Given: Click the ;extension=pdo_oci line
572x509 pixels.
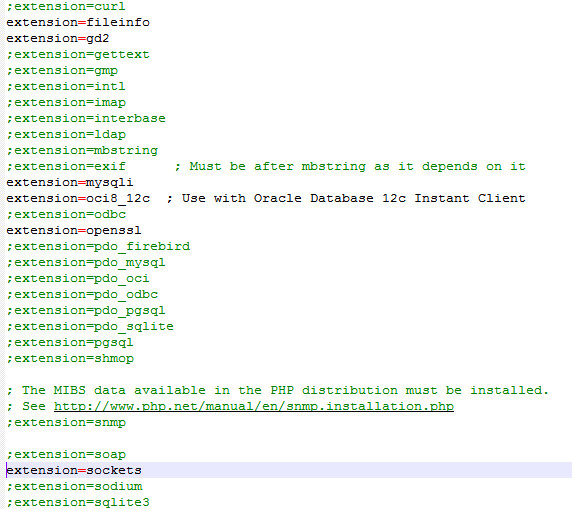Looking at the screenshot, I should (78, 279).
